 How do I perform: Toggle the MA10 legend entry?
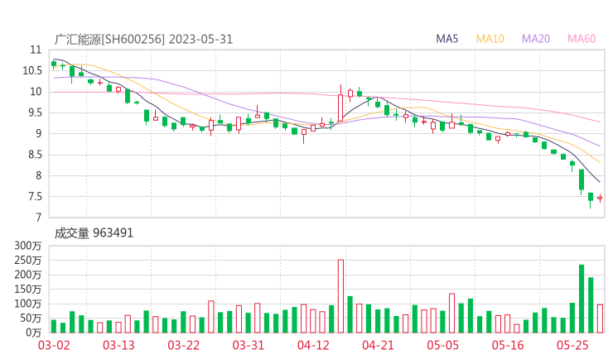tap(490, 39)
